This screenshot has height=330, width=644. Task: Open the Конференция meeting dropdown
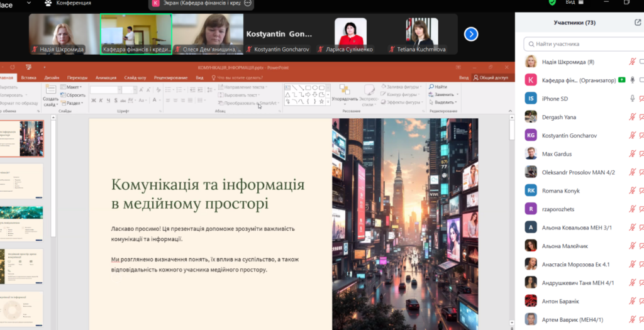[68, 3]
